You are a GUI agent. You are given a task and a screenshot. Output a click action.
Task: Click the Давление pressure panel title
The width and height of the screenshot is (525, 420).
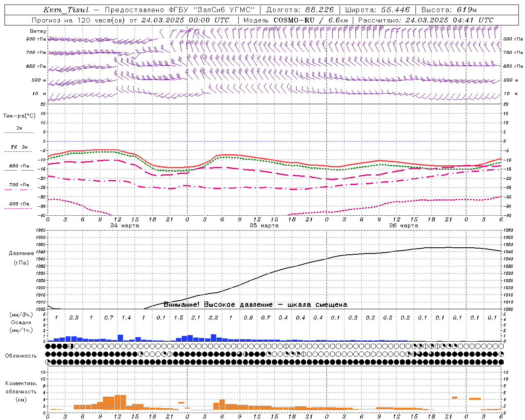(x=21, y=253)
